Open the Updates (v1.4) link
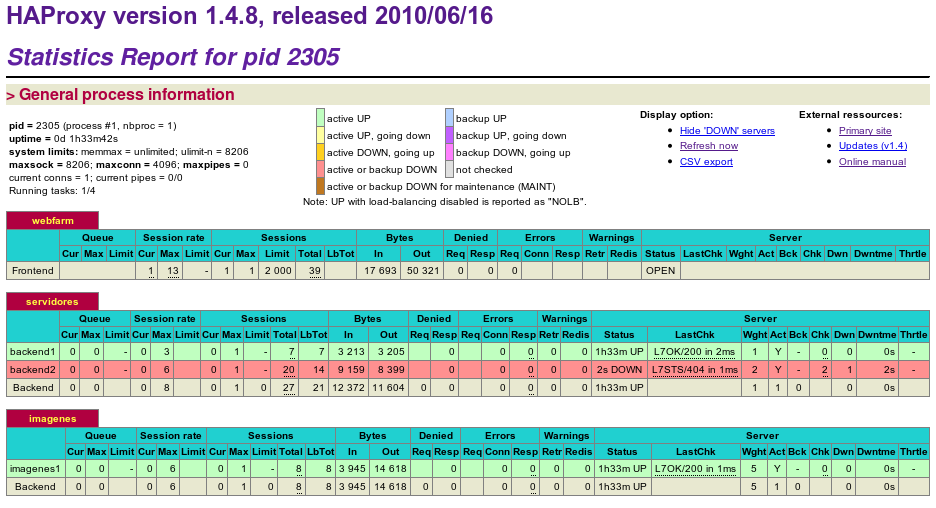936x508 pixels. pyautogui.click(x=873, y=146)
